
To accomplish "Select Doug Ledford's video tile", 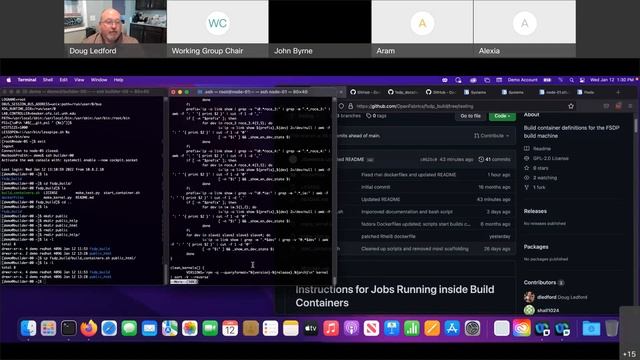I will point(115,29).
